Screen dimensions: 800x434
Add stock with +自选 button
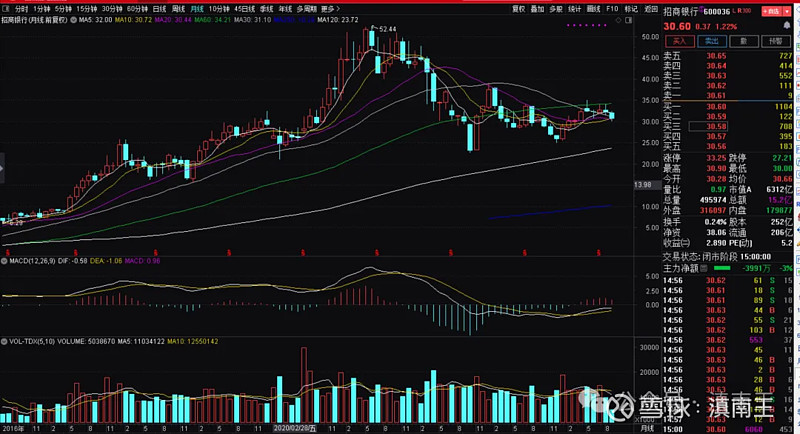[x=772, y=11]
